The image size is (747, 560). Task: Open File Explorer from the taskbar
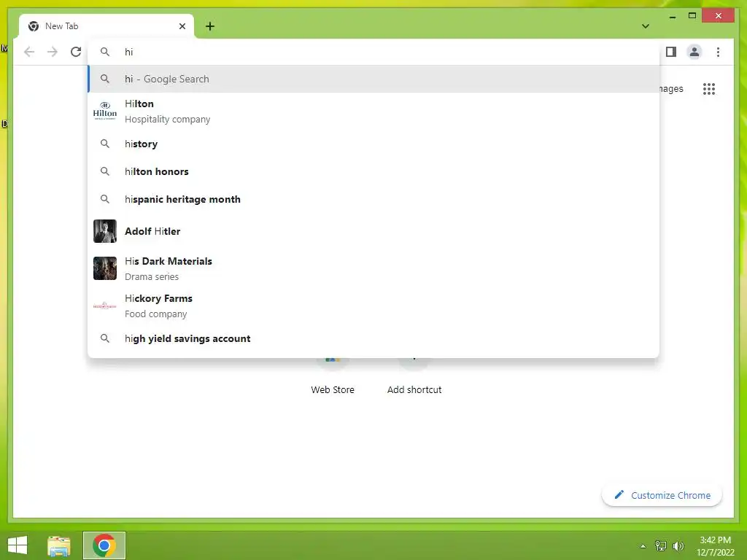point(59,545)
